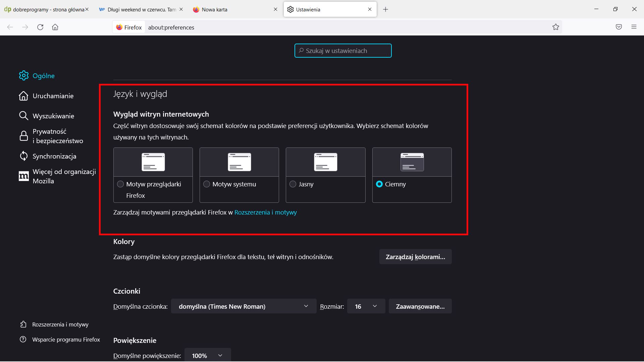Click the Rozszerzenia i motywy puzzle icon
The height and width of the screenshot is (362, 644).
click(23, 324)
